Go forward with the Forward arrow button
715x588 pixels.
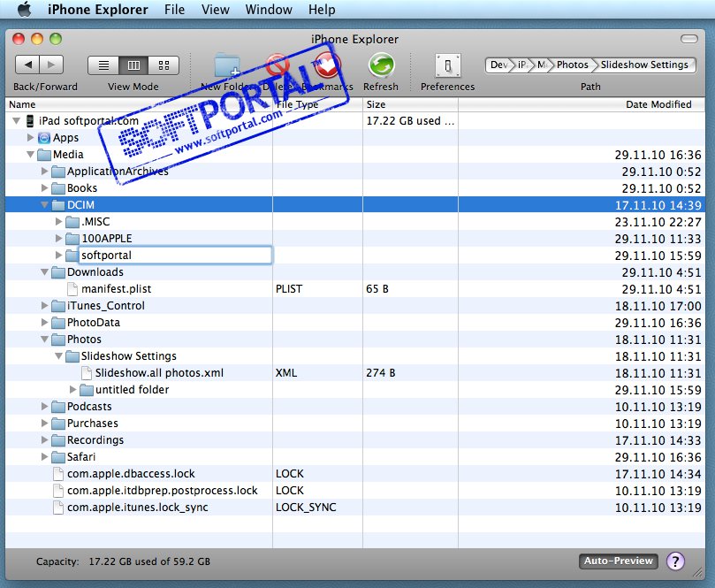51,65
